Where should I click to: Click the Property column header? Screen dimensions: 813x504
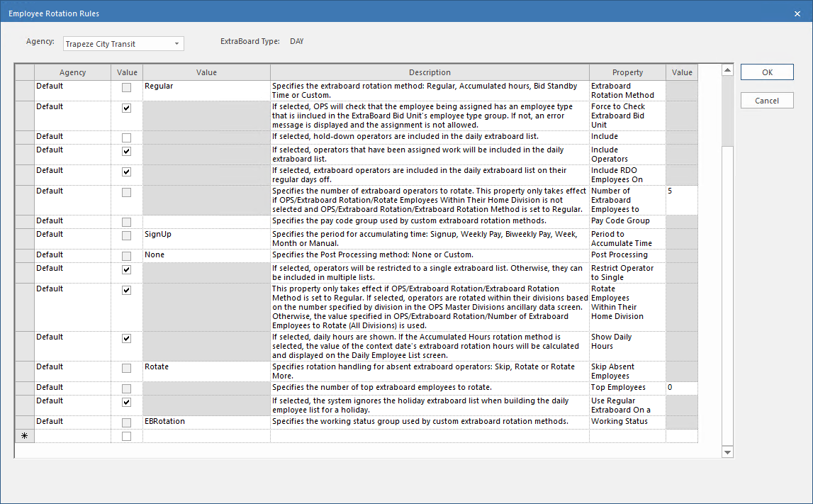(x=627, y=72)
